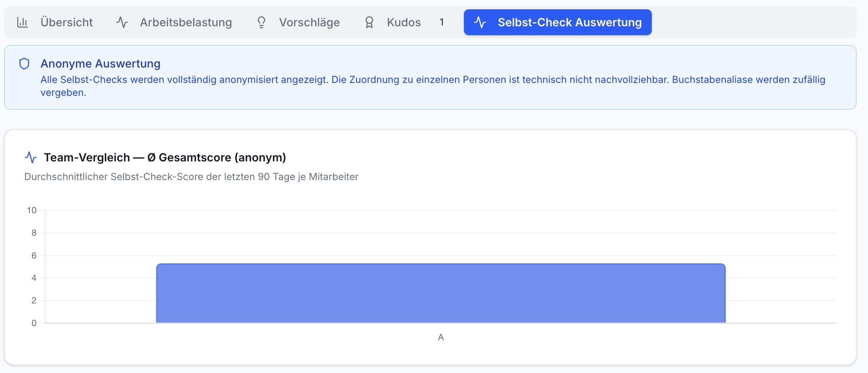Viewport: 868px width, 373px height.
Task: Click the award ribbon icon beside Kudos
Action: (x=369, y=22)
